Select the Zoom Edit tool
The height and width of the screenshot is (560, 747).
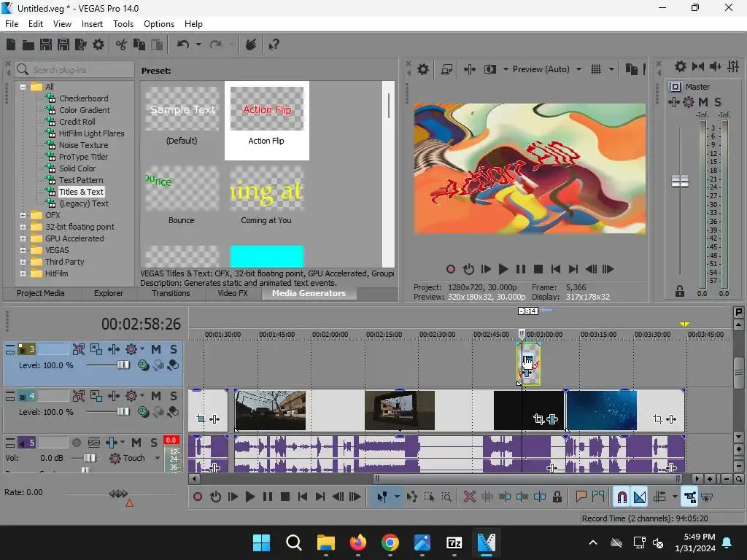point(446,497)
